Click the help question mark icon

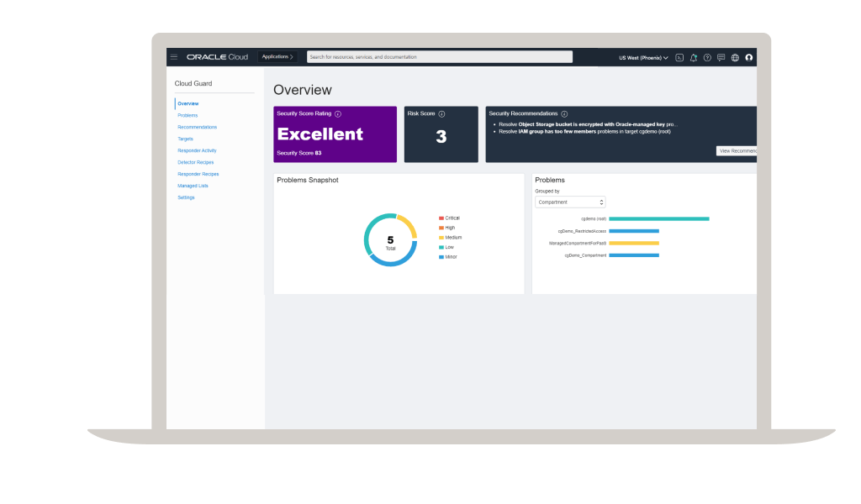click(707, 57)
